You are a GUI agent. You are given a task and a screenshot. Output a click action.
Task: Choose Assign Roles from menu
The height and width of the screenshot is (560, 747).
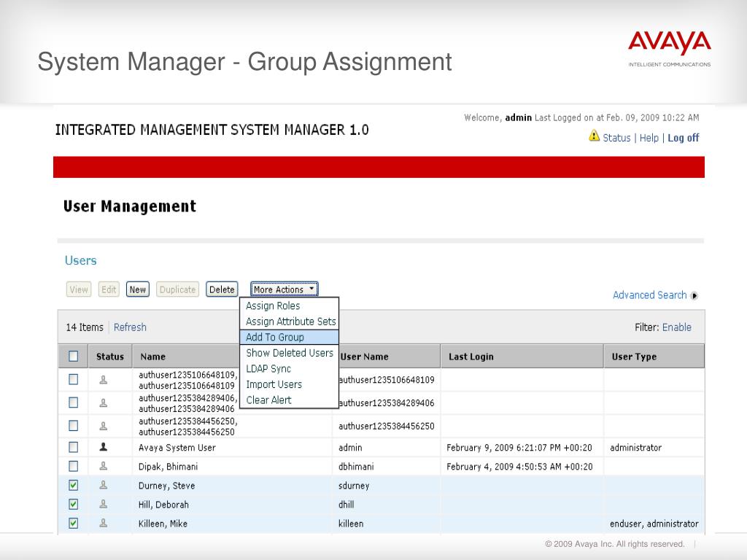click(289, 306)
